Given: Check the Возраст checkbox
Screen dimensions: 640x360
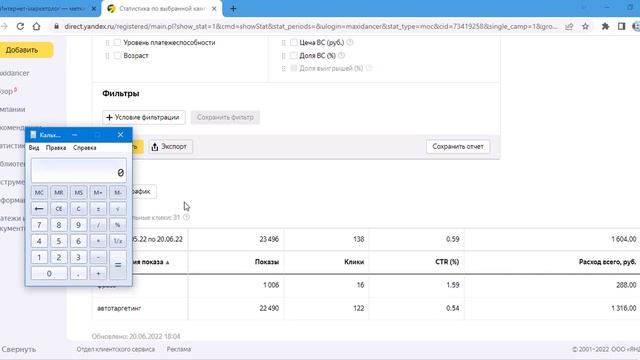Looking at the screenshot, I should click(x=118, y=56).
